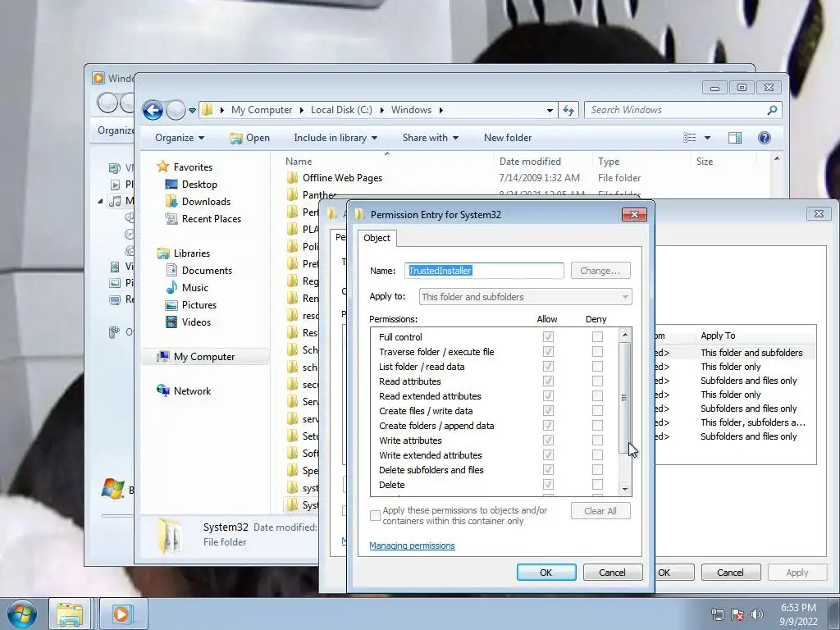Sort by the Name column header
840x630 pixels.
point(299,162)
